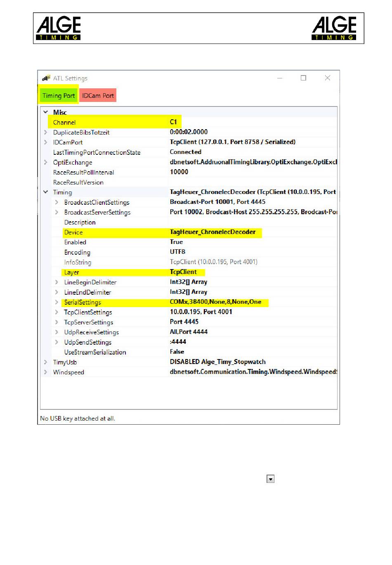Click the Encoding value UTF8
392x565 pixels.
(177, 252)
